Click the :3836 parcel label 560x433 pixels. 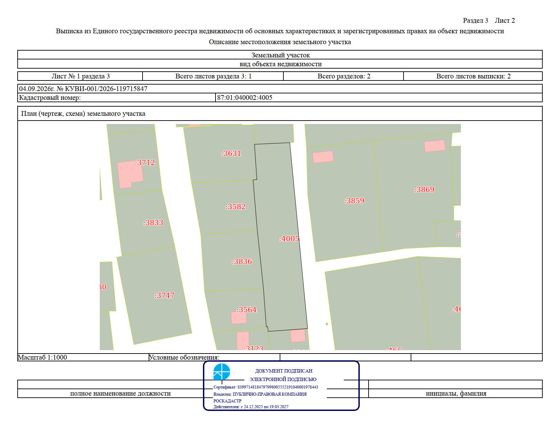[242, 261]
